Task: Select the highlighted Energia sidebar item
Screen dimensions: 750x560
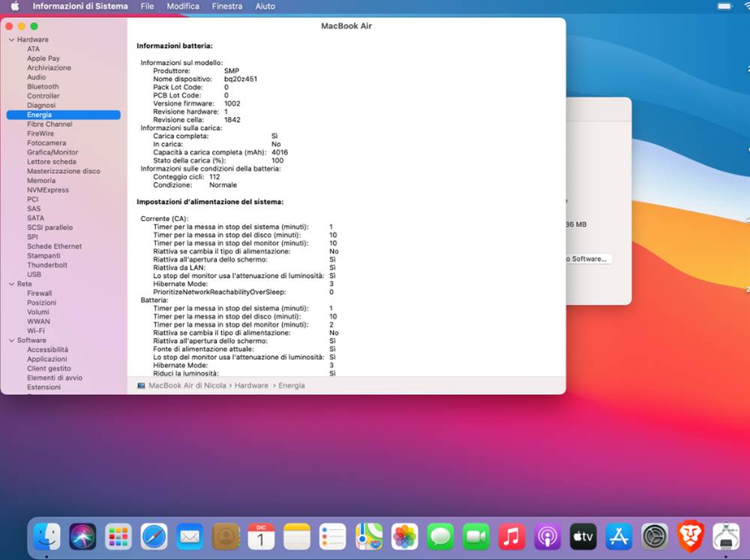Action: 64,115
